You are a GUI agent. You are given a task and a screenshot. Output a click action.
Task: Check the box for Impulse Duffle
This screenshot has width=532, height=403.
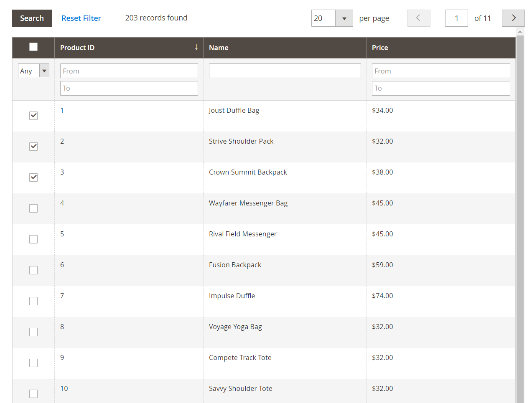[x=33, y=301]
